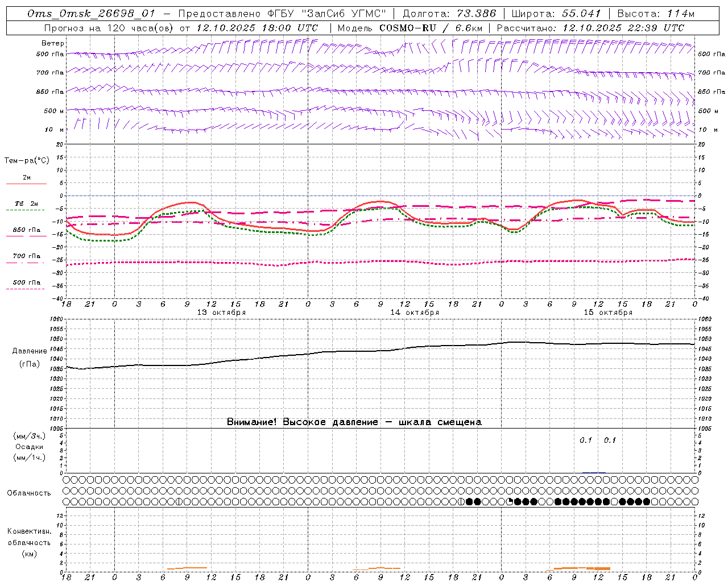Click the warning Внимание! Высокое давление – шкала смещена
728x582 pixels.
tap(354, 422)
